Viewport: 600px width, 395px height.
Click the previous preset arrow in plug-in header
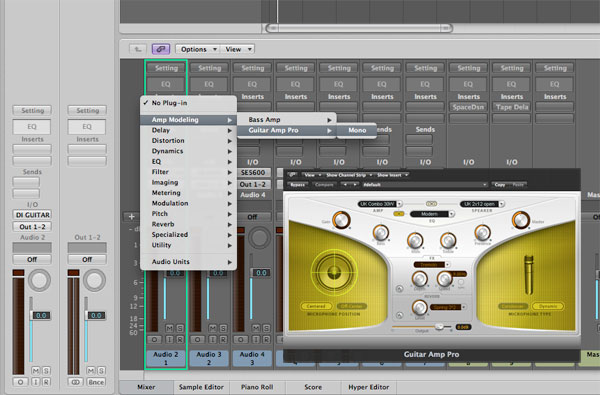pyautogui.click(x=346, y=184)
